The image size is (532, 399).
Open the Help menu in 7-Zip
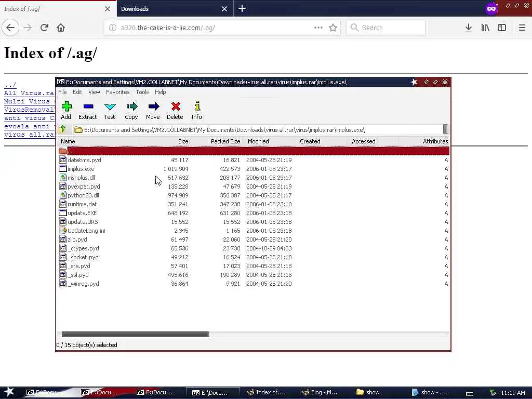[x=160, y=92]
